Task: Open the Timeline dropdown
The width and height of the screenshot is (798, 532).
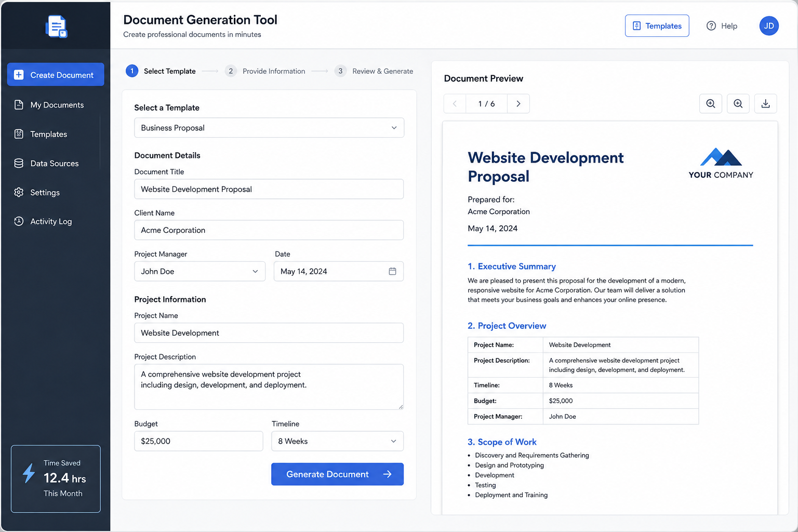Action: [337, 441]
